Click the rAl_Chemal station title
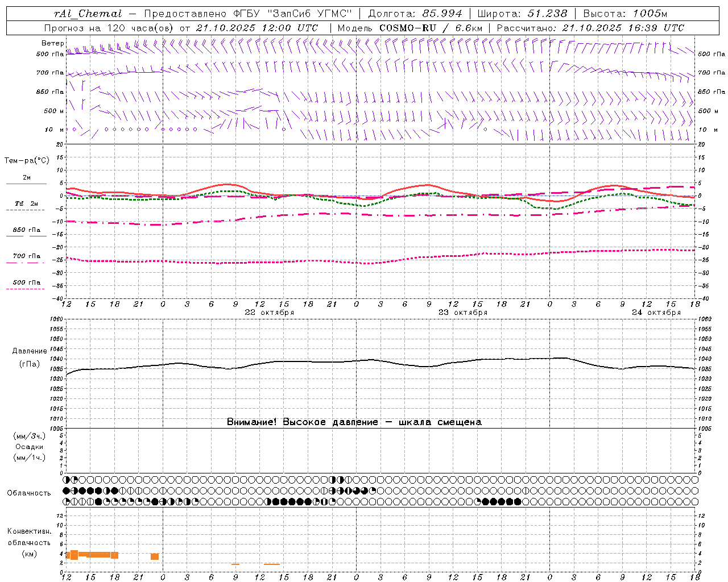Viewport: 728px width, 582px height. 88,14
